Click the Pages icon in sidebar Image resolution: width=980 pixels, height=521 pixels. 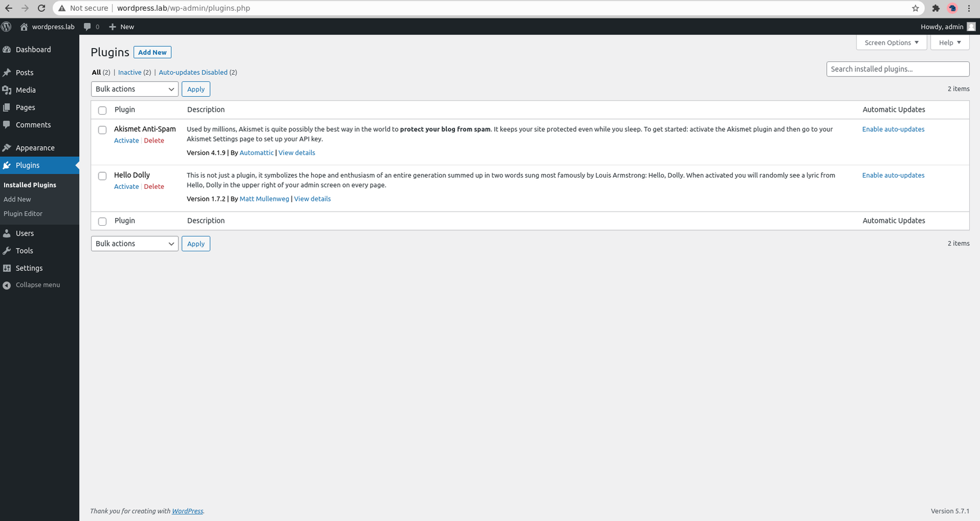tap(7, 108)
